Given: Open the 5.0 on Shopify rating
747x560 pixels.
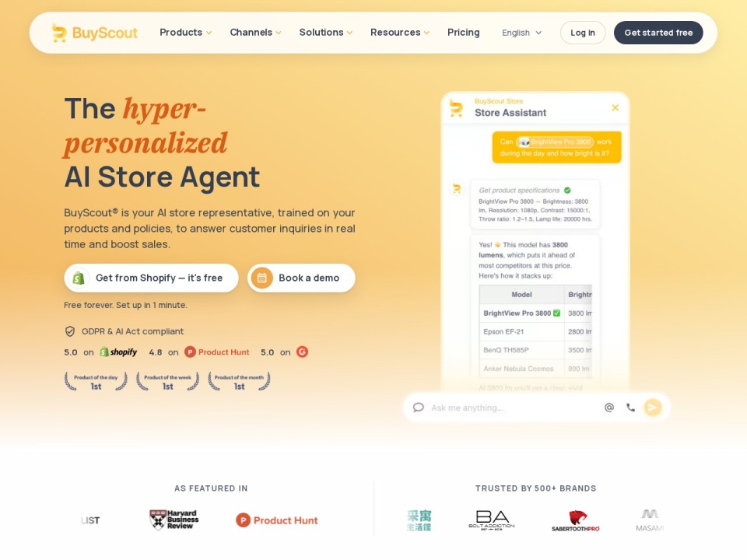Looking at the screenshot, I should tap(100, 352).
